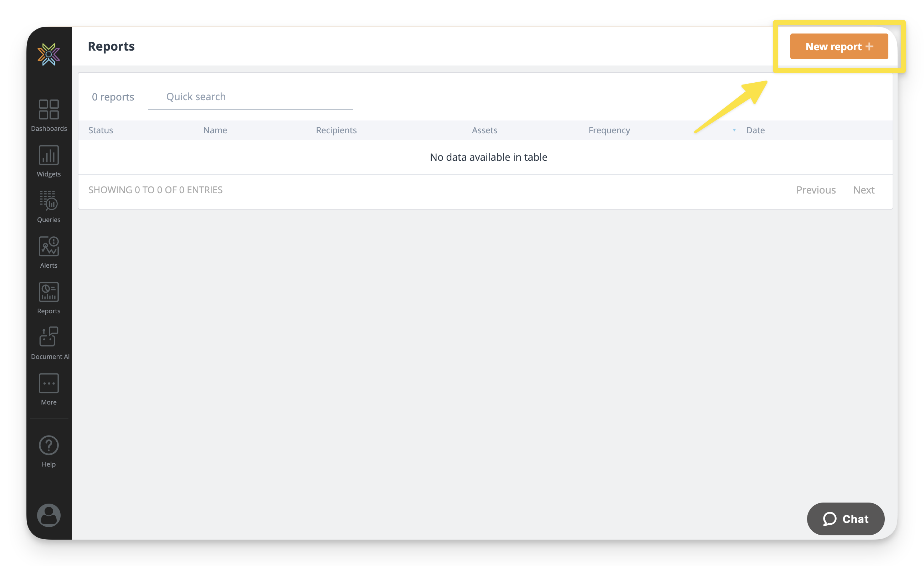The height and width of the screenshot is (566, 924).
Task: Click the Next pagination link
Action: click(x=863, y=190)
